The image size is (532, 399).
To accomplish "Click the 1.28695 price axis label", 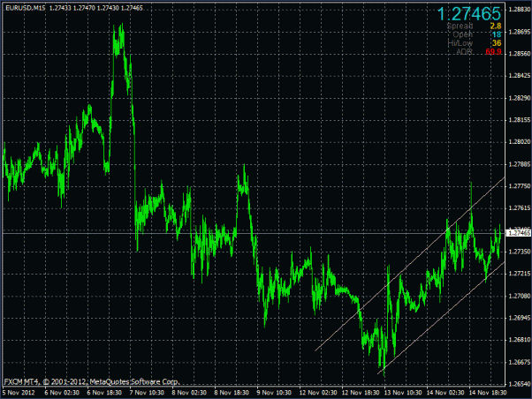I will click(x=520, y=32).
